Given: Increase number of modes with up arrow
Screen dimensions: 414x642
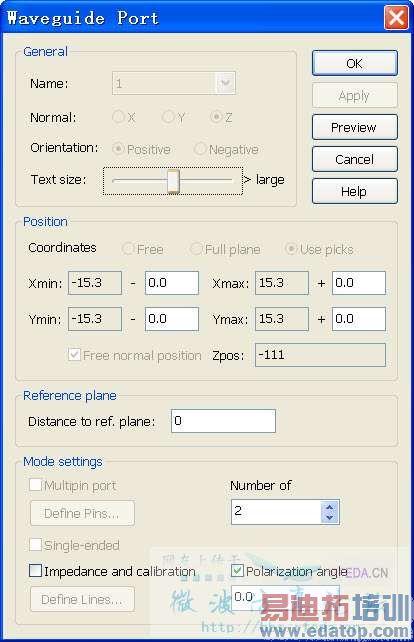Looking at the screenshot, I should (330, 507).
